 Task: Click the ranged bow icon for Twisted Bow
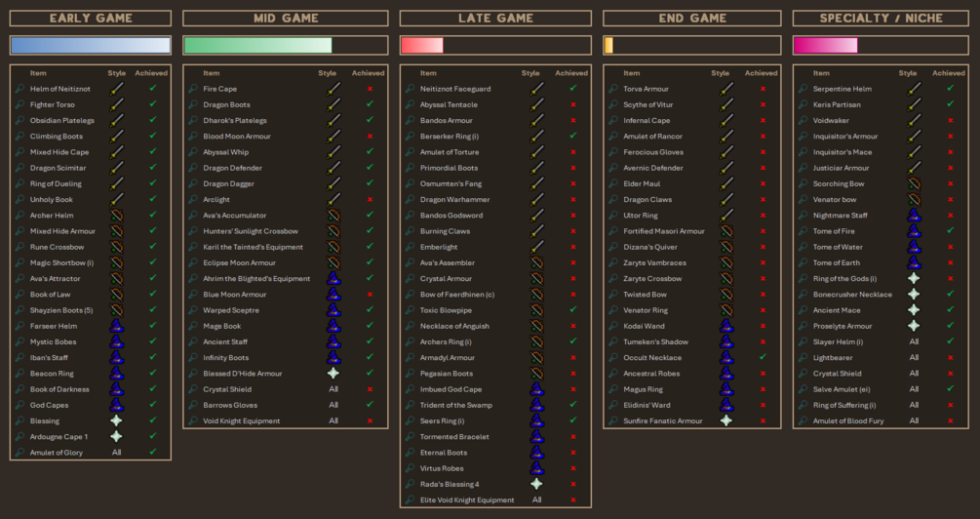click(726, 294)
